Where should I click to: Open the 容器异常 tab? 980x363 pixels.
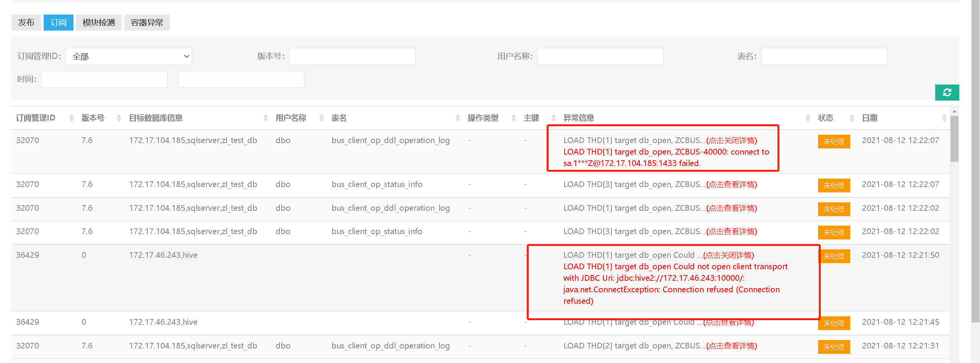pos(147,23)
